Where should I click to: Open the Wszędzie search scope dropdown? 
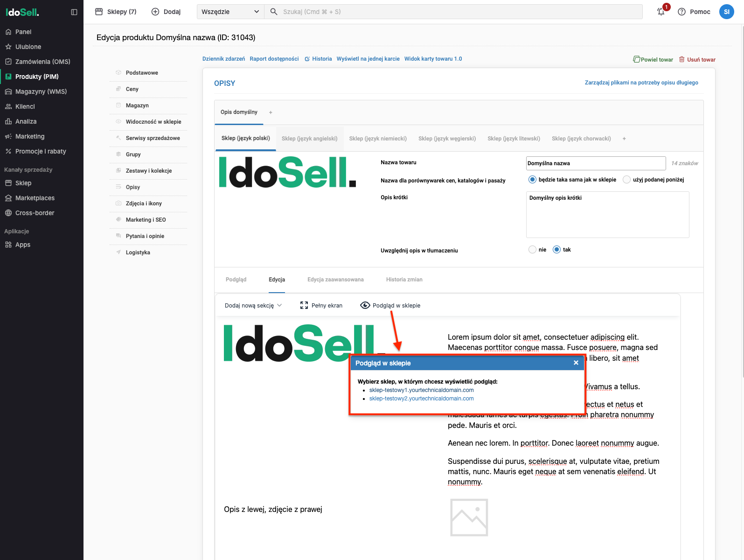click(230, 12)
